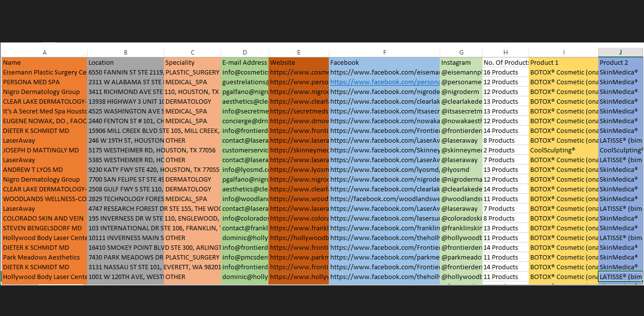Image resolution: width=644 pixels, height=316 pixels.
Task: Open PERSONA MED SPA Facebook hyperlink
Action: click(384, 82)
